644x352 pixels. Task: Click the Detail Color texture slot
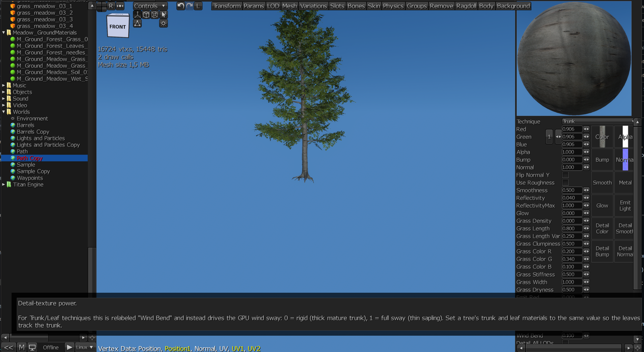[x=602, y=228]
